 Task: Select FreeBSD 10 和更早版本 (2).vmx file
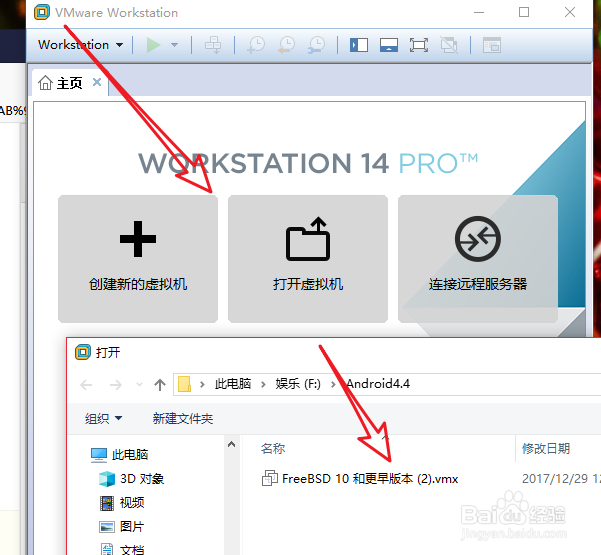click(x=360, y=479)
